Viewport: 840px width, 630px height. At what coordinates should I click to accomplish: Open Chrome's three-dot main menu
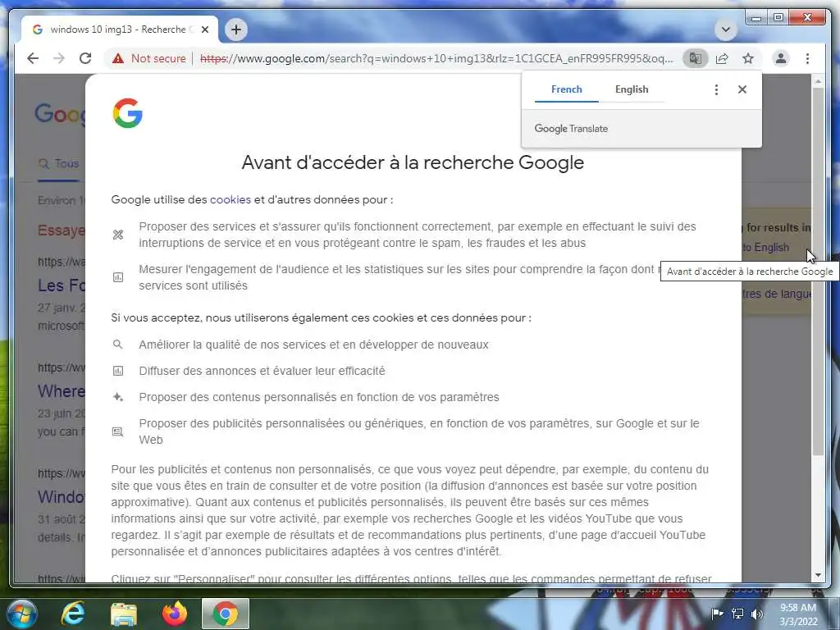point(807,58)
